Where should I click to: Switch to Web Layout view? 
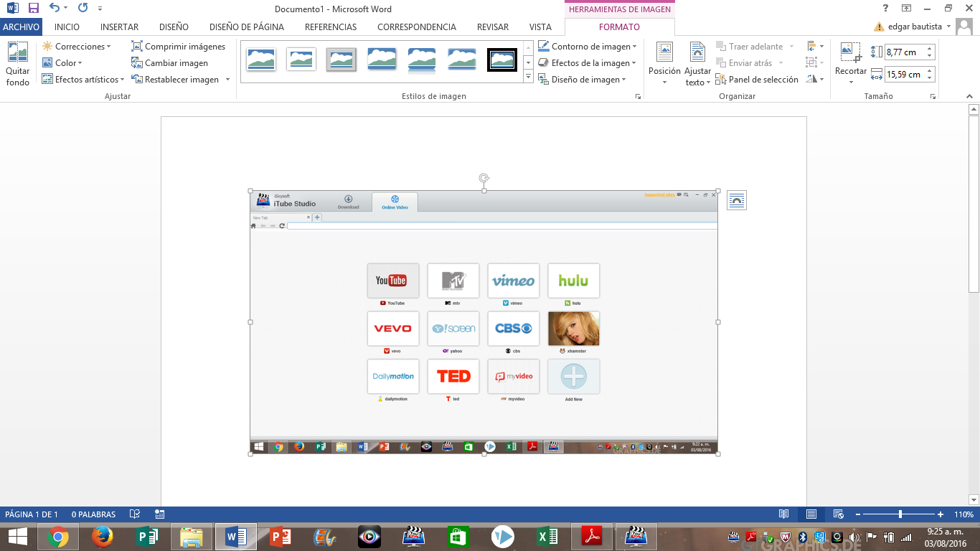(x=837, y=514)
